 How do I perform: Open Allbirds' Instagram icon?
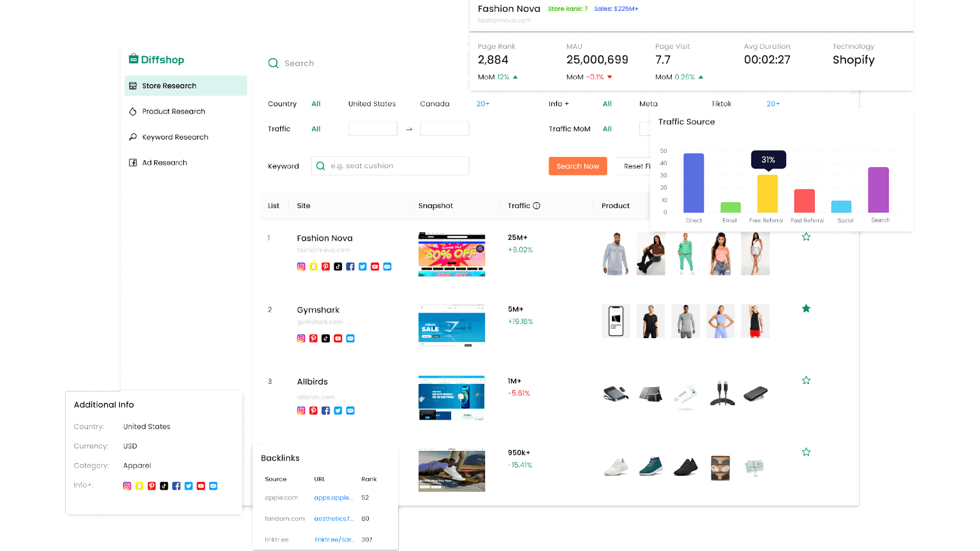coord(301,411)
